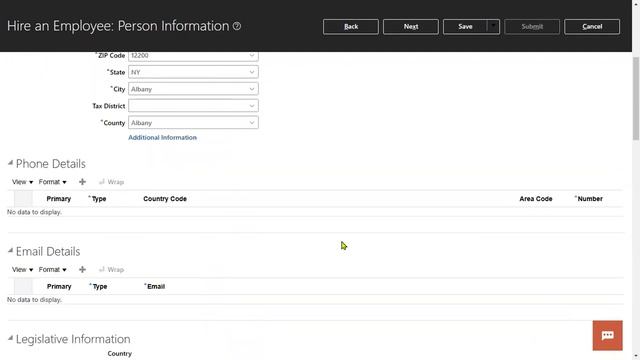640x360 pixels.
Task: Toggle Wrap in Phone Details toolbar
Action: pos(111,182)
